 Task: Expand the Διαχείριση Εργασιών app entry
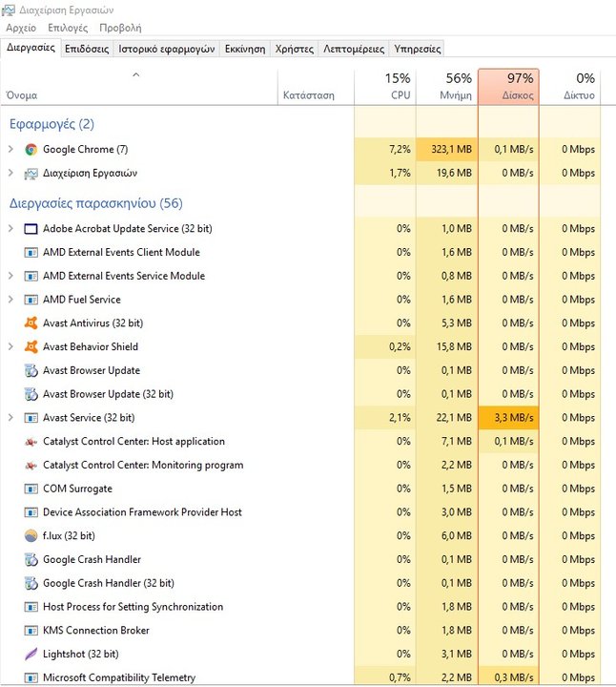pyautogui.click(x=10, y=173)
